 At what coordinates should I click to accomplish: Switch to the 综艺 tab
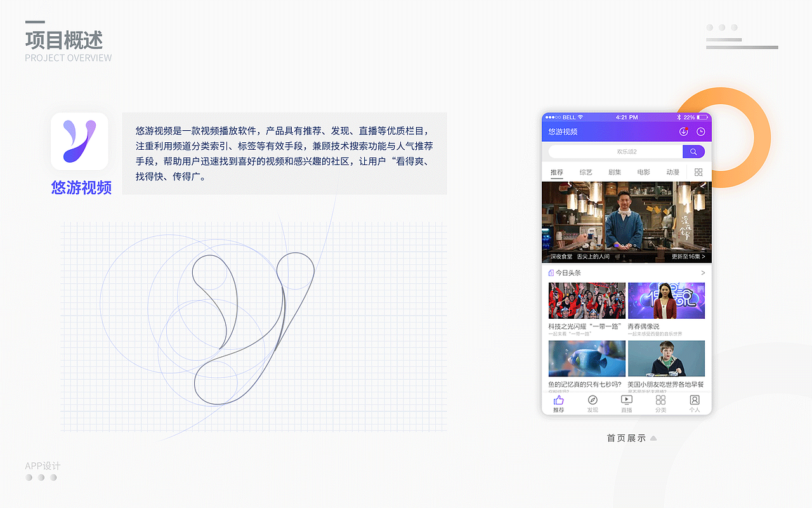586,172
